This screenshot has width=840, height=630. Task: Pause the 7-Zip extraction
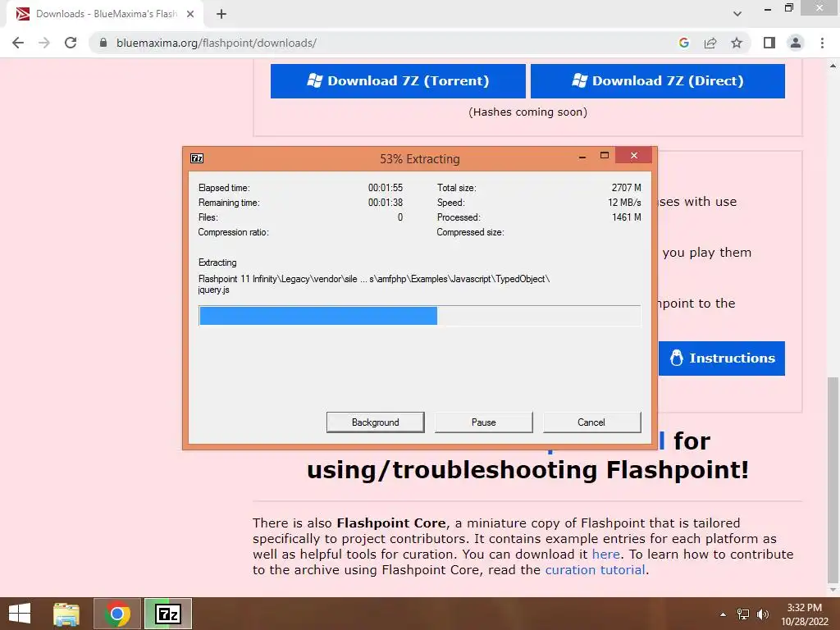click(x=484, y=422)
